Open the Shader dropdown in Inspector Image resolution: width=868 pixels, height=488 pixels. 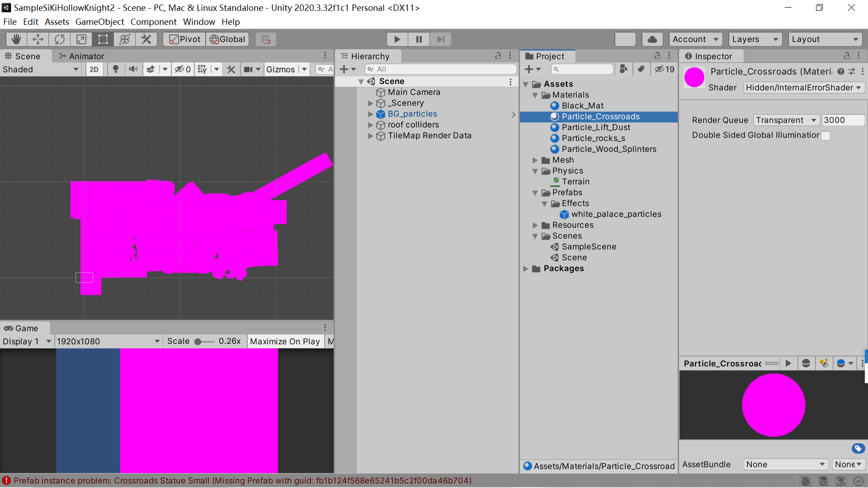coord(803,88)
